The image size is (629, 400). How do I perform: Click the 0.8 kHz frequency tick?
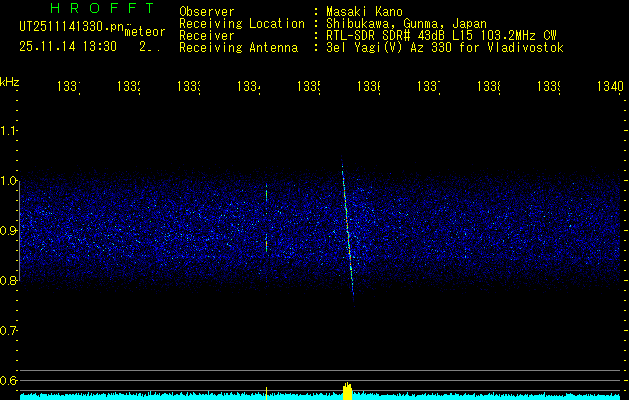coord(9,281)
